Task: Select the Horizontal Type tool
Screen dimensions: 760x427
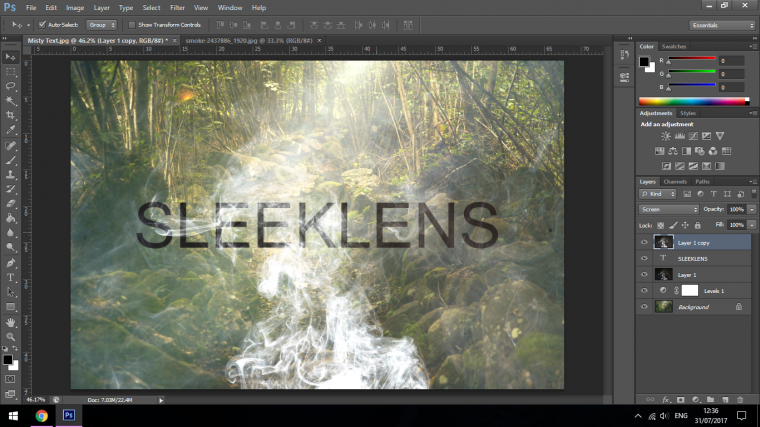Action: click(x=10, y=278)
